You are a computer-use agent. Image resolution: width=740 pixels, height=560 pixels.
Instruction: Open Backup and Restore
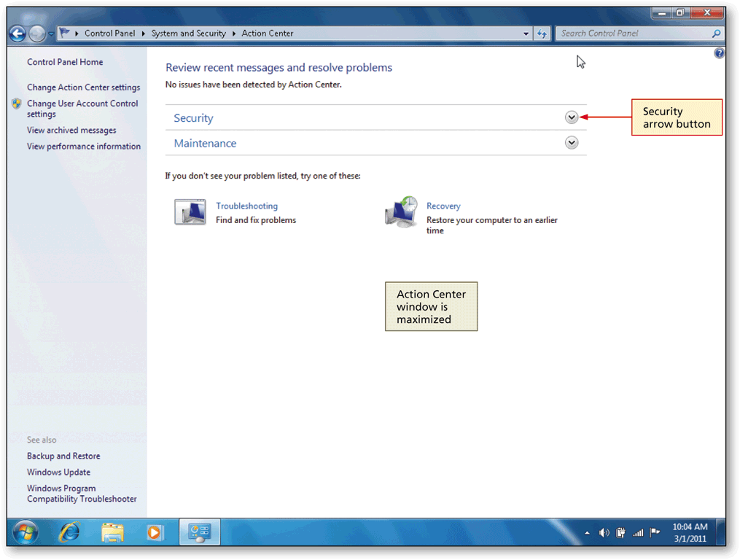click(63, 456)
